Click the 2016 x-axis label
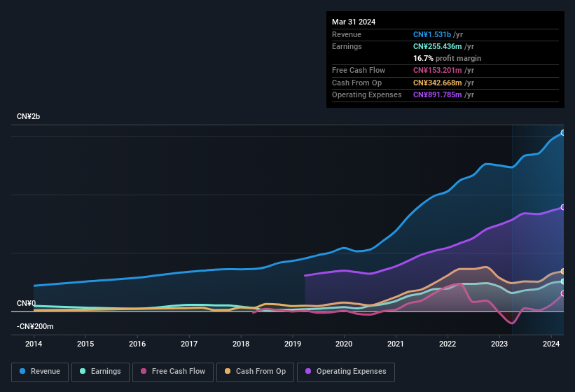The width and height of the screenshot is (575, 392). tap(137, 344)
